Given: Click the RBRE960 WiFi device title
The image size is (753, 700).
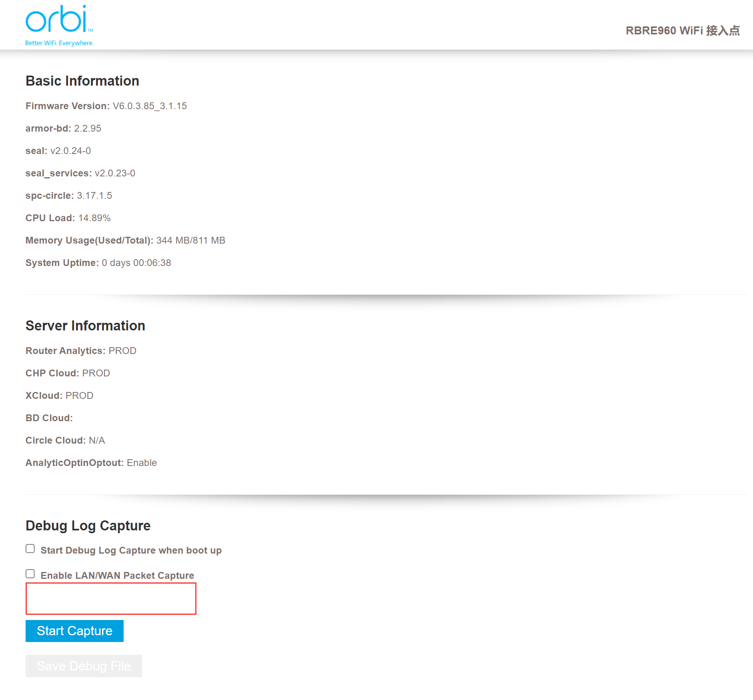Looking at the screenshot, I should point(683,31).
